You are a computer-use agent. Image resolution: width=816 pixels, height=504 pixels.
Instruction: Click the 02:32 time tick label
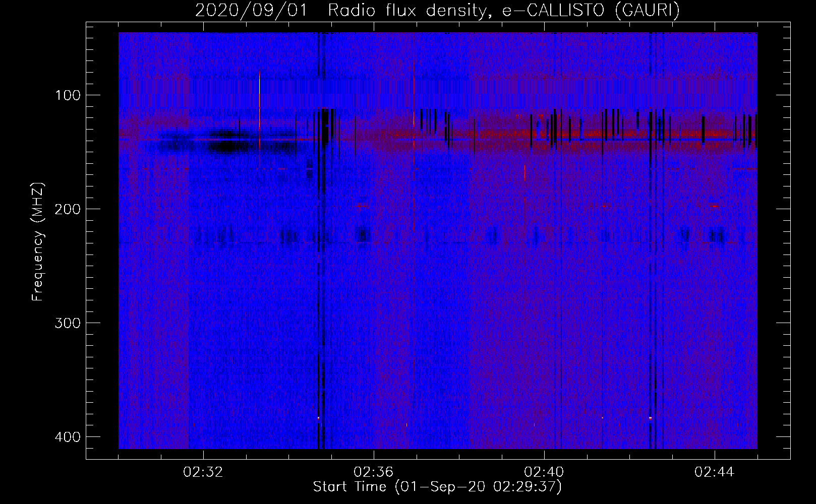203,472
